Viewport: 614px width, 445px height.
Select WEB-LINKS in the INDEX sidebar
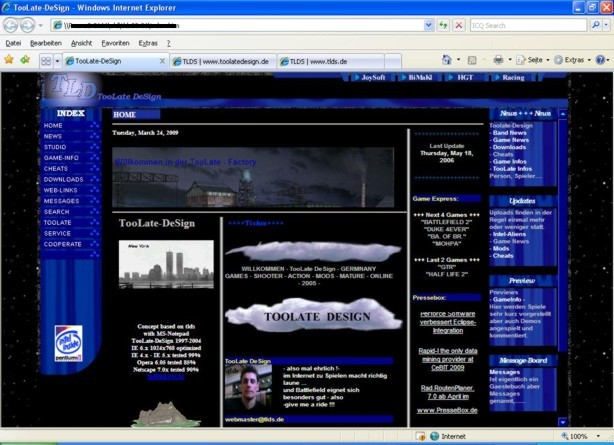click(x=60, y=190)
